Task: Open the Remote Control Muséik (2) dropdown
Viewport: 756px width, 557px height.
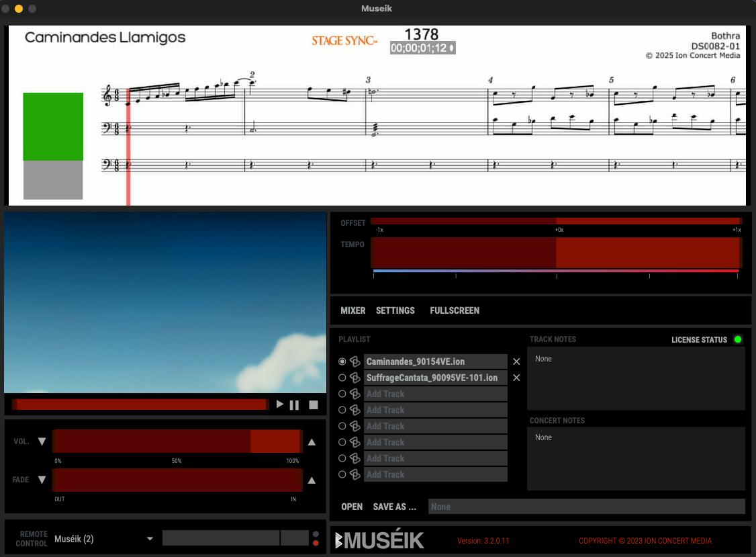Action: (x=103, y=539)
